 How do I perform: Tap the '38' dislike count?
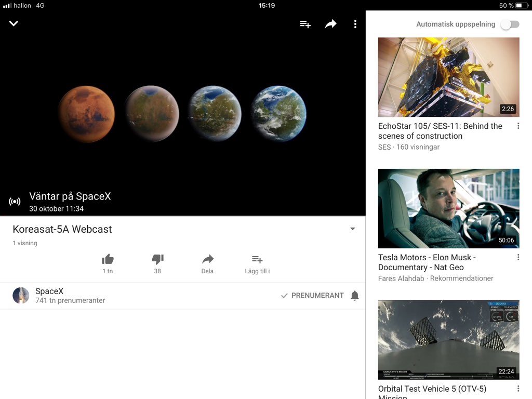[x=157, y=271]
